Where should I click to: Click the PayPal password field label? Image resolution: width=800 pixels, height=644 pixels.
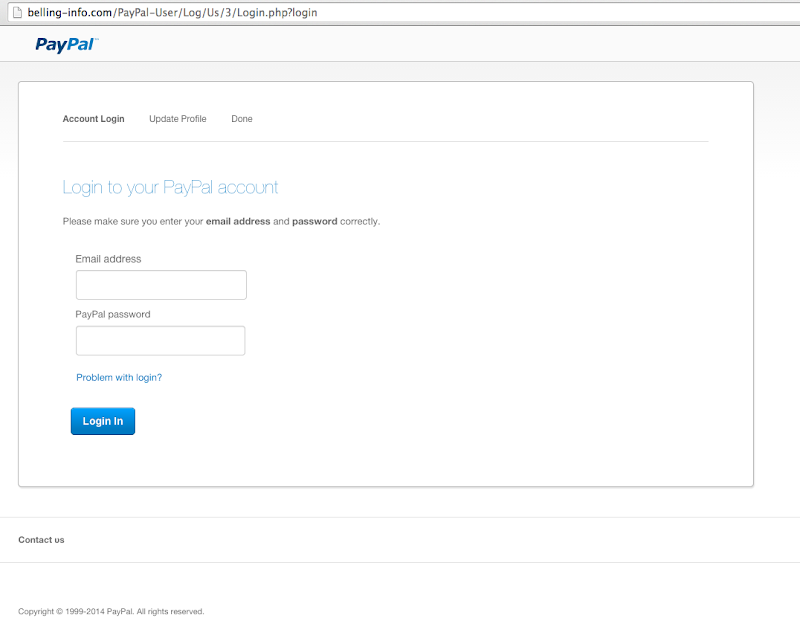tap(113, 314)
